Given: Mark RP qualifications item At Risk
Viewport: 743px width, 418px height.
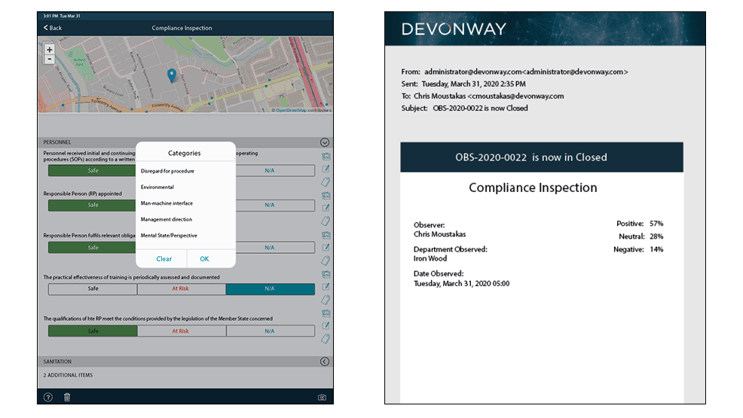Looking at the screenshot, I should (x=181, y=331).
